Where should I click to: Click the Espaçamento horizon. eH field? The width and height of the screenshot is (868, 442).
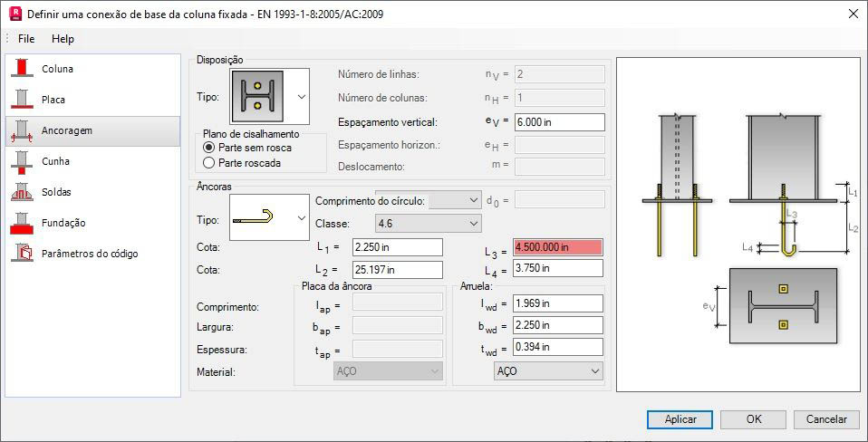(559, 145)
